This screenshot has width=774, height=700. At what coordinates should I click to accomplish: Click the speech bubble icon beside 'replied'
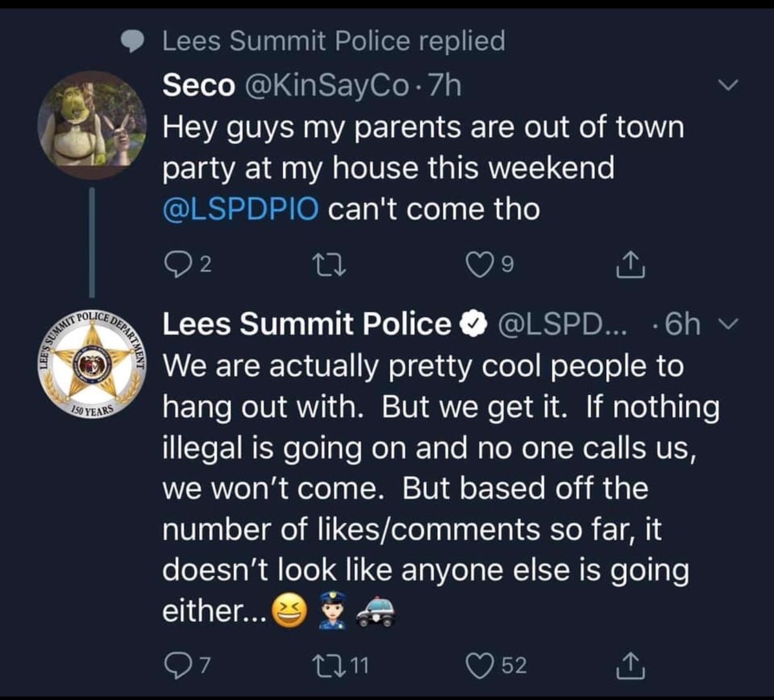pos(135,43)
